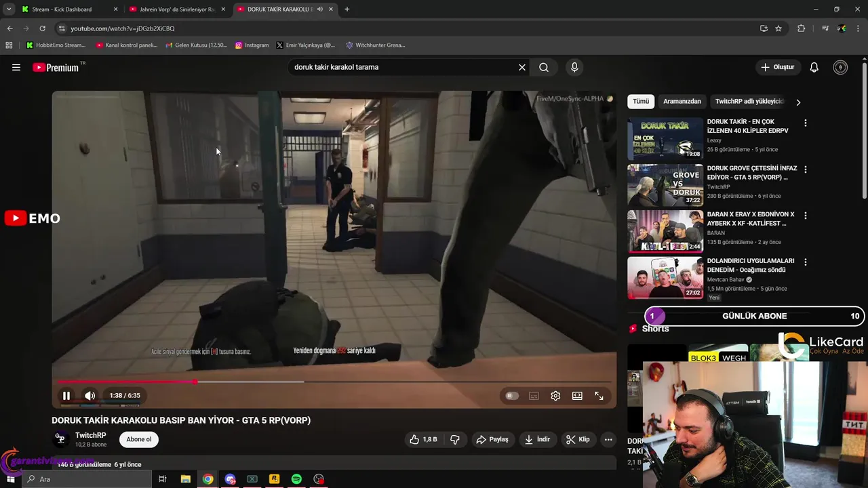The width and height of the screenshot is (868, 488).
Task: Open the Gelen Kutusu Gmail bookmark
Action: click(x=197, y=45)
